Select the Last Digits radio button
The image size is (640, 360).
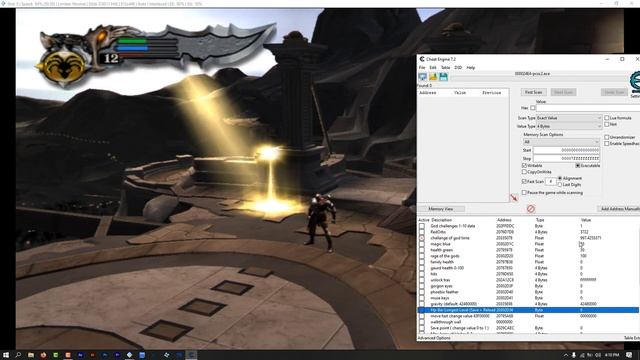click(x=560, y=184)
